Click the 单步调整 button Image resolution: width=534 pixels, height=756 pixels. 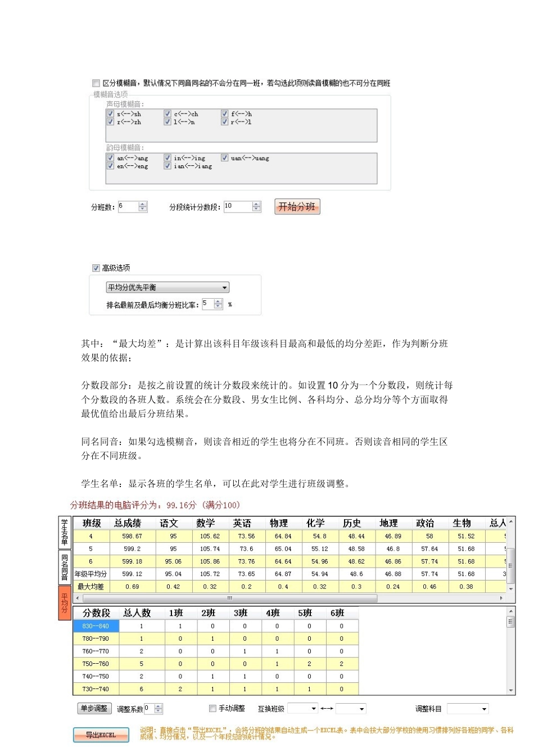coord(94,708)
